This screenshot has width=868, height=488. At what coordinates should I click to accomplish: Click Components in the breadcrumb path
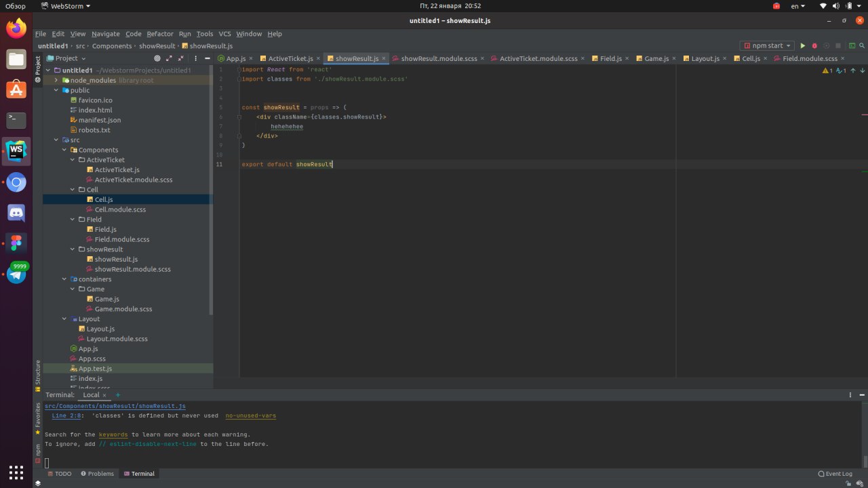pyautogui.click(x=112, y=46)
